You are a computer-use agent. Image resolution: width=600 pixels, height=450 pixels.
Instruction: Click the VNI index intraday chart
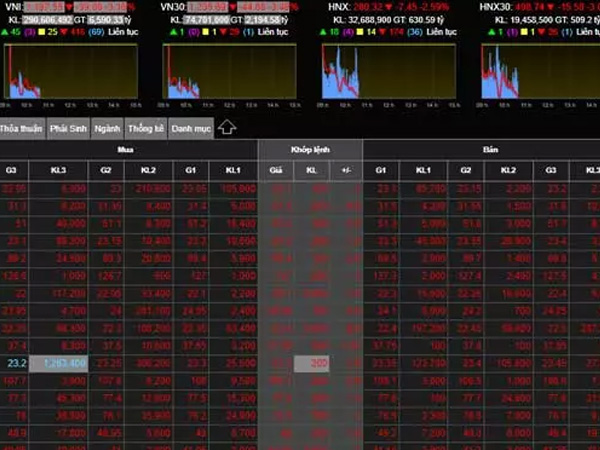click(70, 71)
